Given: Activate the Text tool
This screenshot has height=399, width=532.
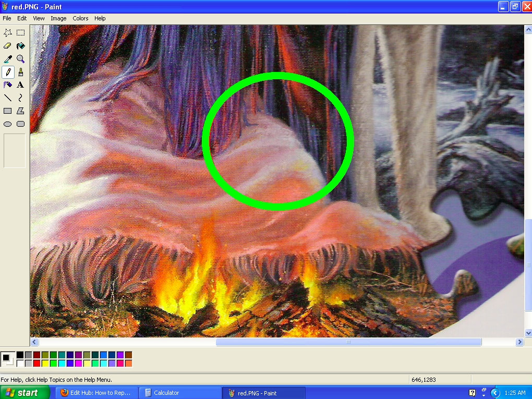Looking at the screenshot, I should (21, 85).
